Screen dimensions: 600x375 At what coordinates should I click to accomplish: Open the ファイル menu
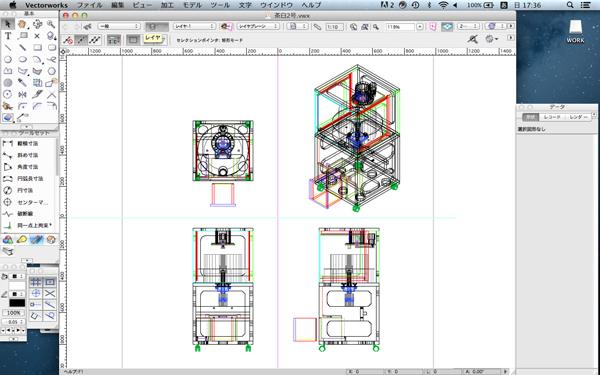(90, 5)
